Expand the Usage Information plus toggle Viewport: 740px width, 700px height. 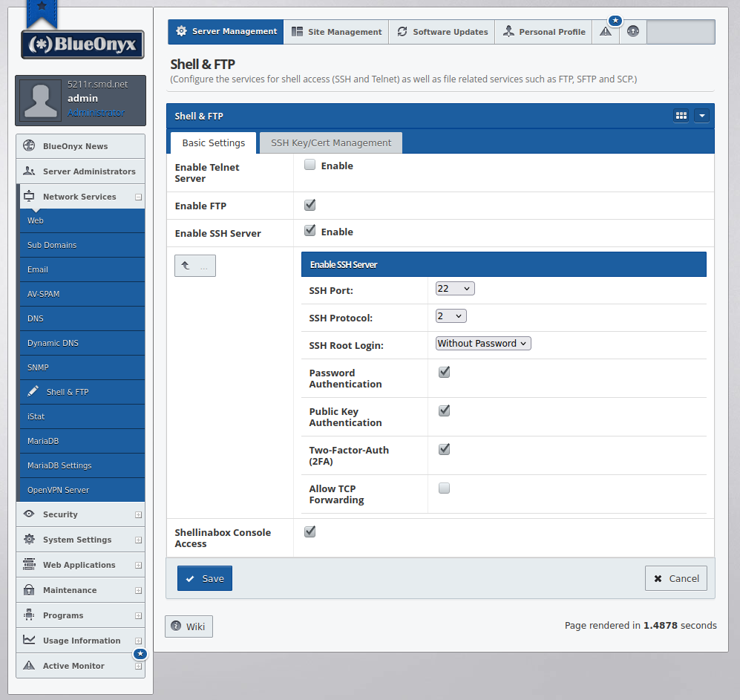138,641
